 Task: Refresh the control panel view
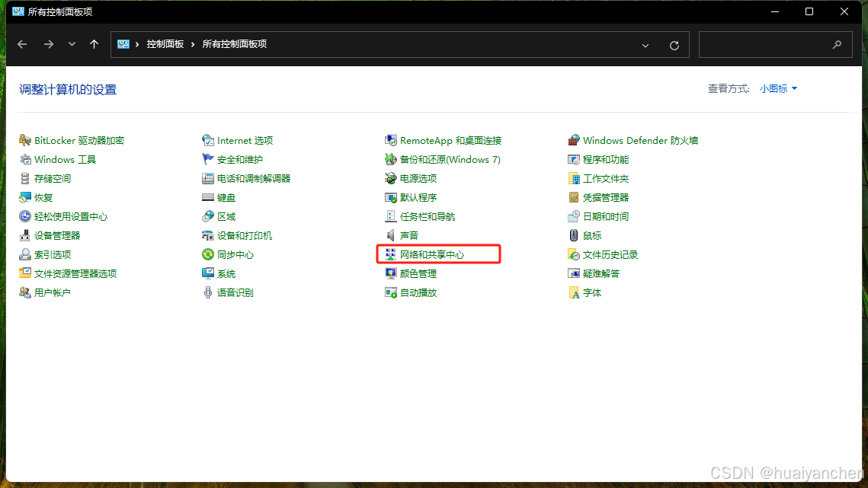pyautogui.click(x=674, y=46)
